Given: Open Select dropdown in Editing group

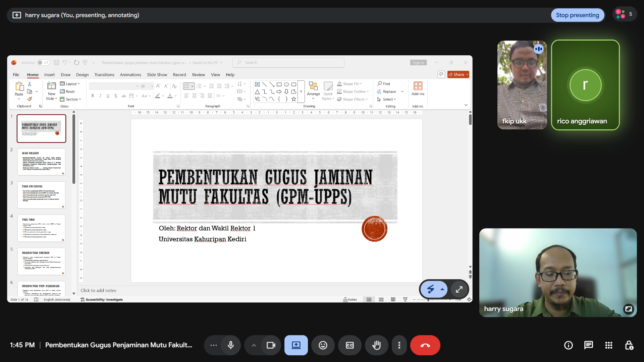Looking at the screenshot, I should (387, 99).
